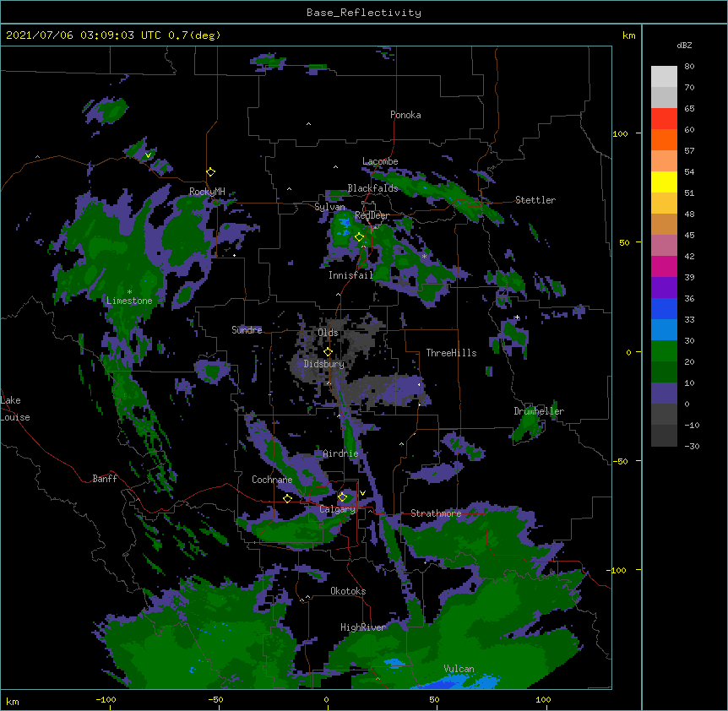Click the Vulcan city label
The width and height of the screenshot is (728, 711).
[x=459, y=669]
